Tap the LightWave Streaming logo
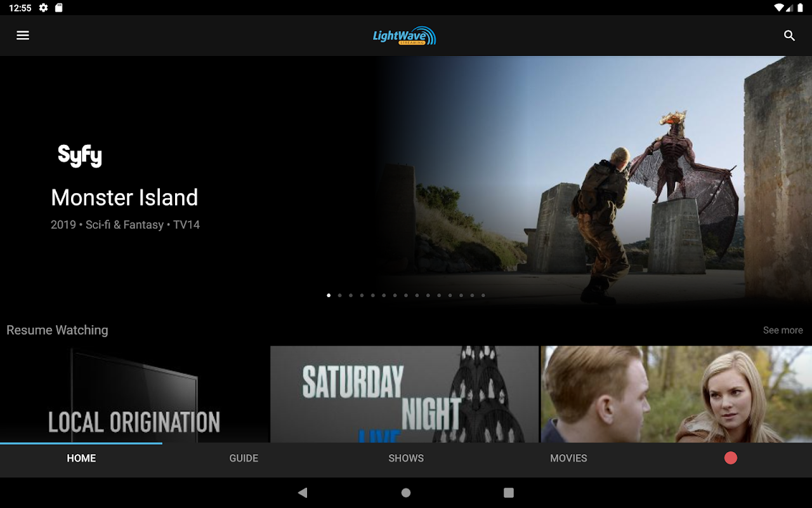Viewport: 812px width, 508px height. pos(405,36)
